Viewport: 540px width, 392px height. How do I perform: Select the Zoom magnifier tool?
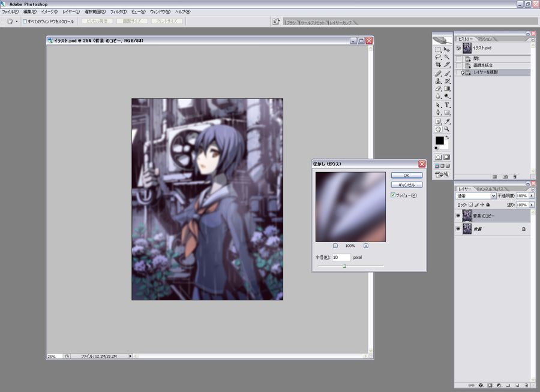446,129
